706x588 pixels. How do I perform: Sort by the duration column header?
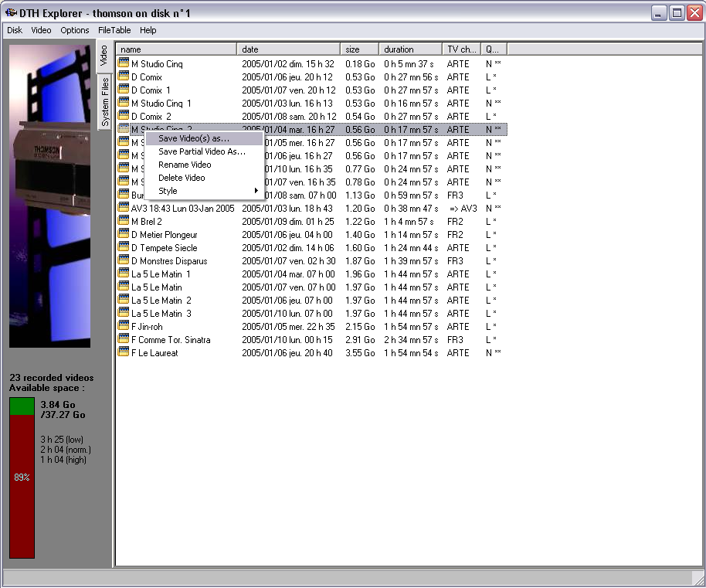click(410, 49)
